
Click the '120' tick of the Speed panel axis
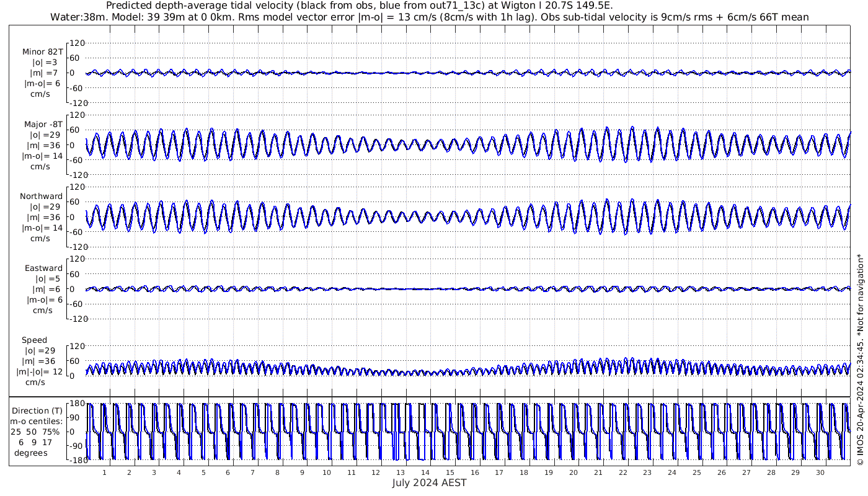coord(77,346)
